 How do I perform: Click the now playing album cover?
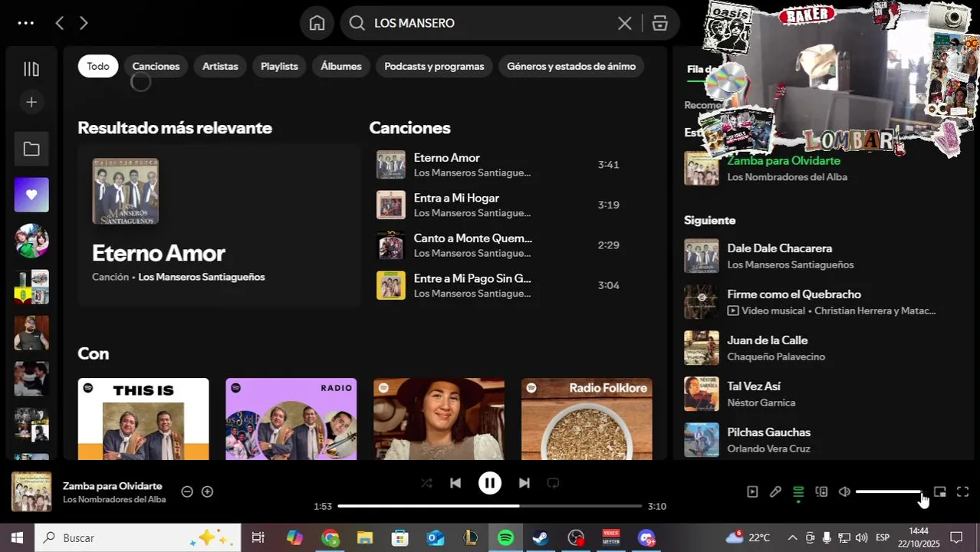[x=31, y=491]
